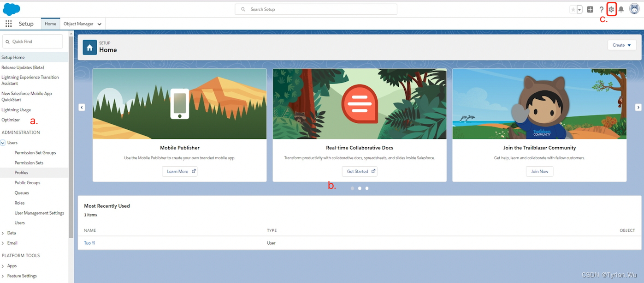Open Permission Sets

pyautogui.click(x=29, y=163)
